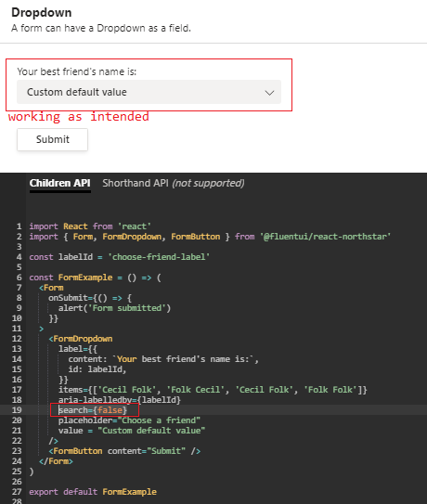Place cursor on 'search={false}' line

pyautogui.click(x=93, y=410)
